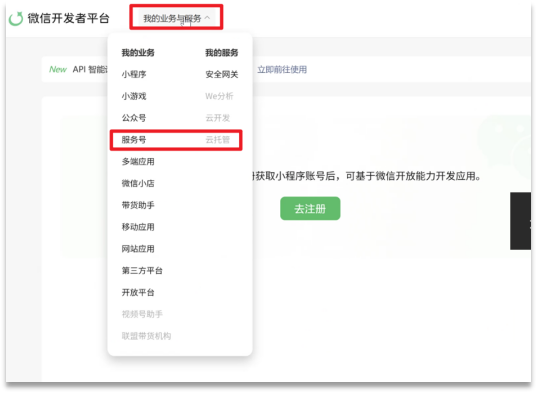This screenshot has width=537, height=393.
Task: Open 开放平台 menu entry
Action: pyautogui.click(x=138, y=292)
